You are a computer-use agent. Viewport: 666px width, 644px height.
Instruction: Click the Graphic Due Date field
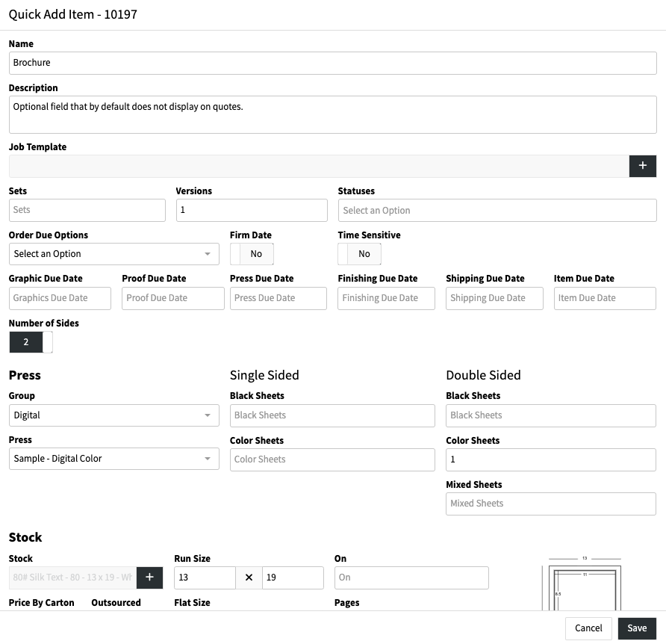[x=60, y=298]
